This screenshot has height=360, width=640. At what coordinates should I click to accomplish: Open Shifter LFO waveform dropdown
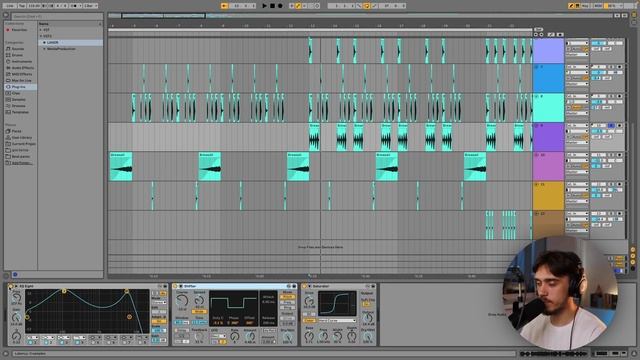tap(219, 336)
